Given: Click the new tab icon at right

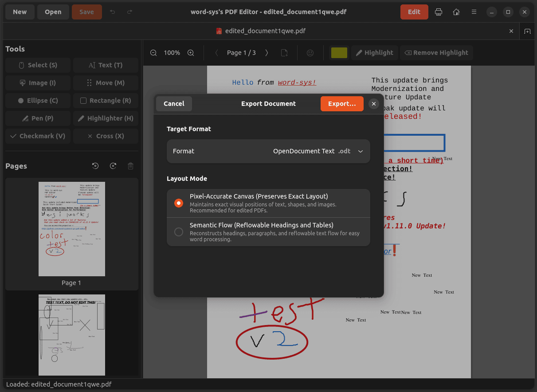Looking at the screenshot, I should (x=527, y=31).
